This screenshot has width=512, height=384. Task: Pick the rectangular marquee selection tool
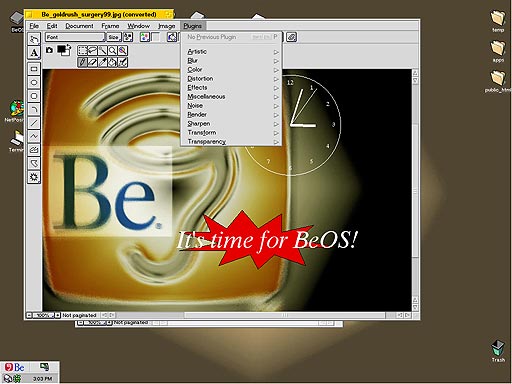tap(82, 51)
